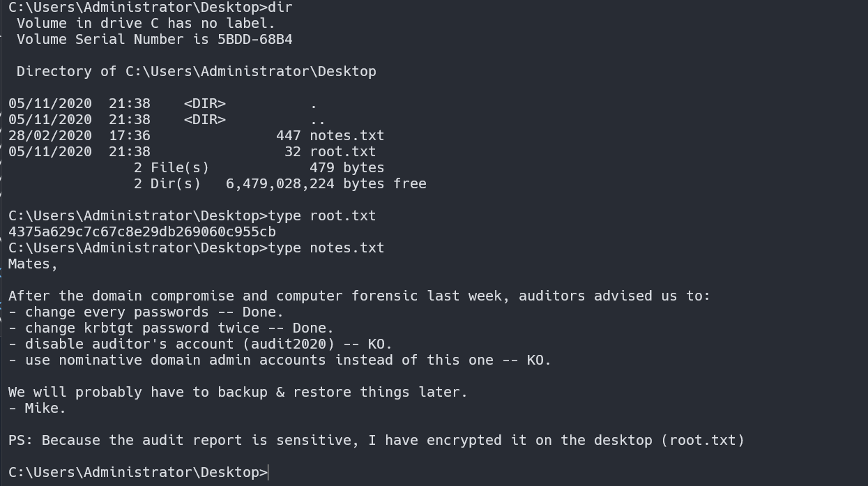
Task: Click the "Mates," greeting line
Action: (x=33, y=264)
